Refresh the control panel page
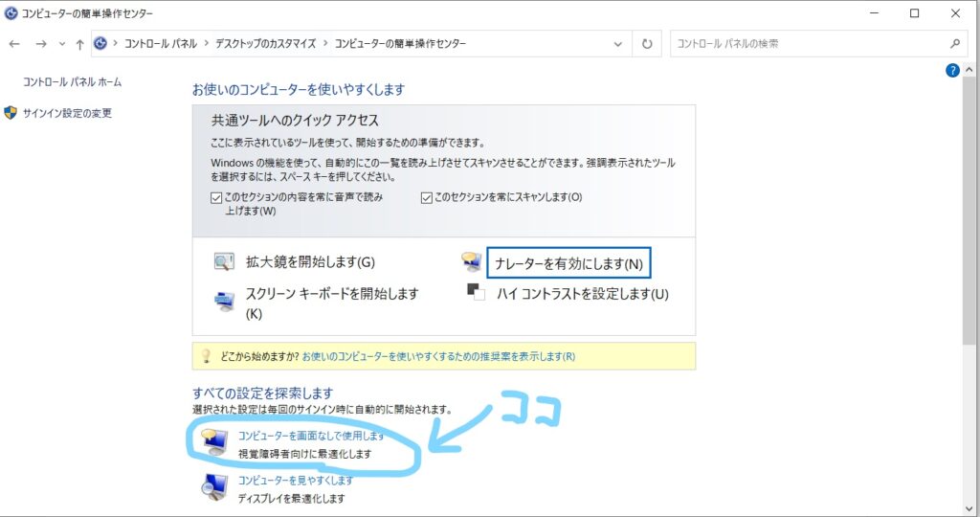980x517 pixels. click(x=647, y=44)
